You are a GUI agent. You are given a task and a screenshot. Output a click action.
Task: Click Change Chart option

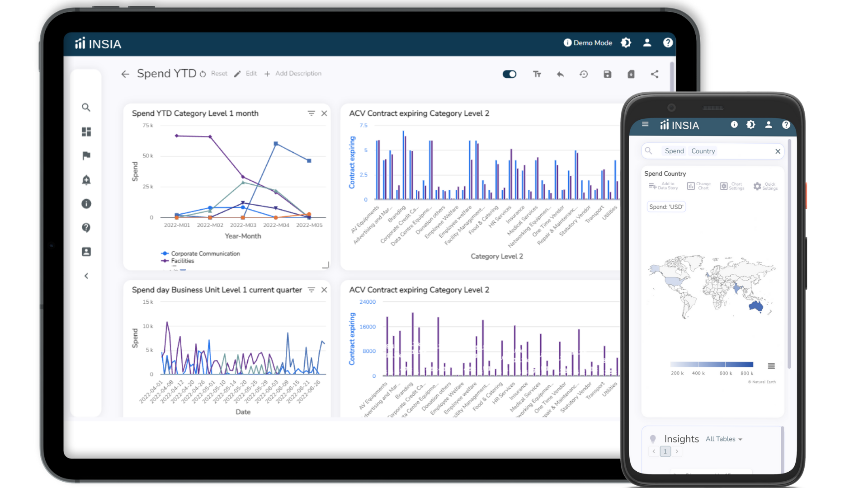pyautogui.click(x=699, y=186)
